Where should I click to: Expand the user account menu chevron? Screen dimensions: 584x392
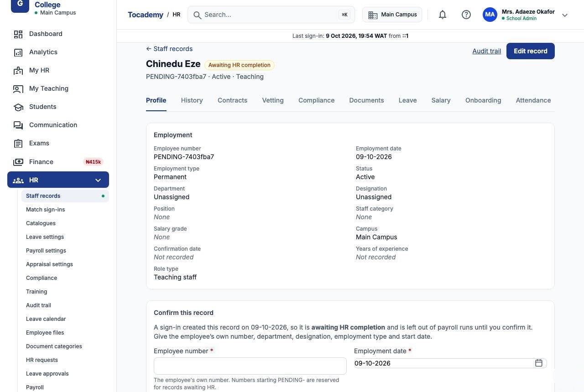pos(565,15)
